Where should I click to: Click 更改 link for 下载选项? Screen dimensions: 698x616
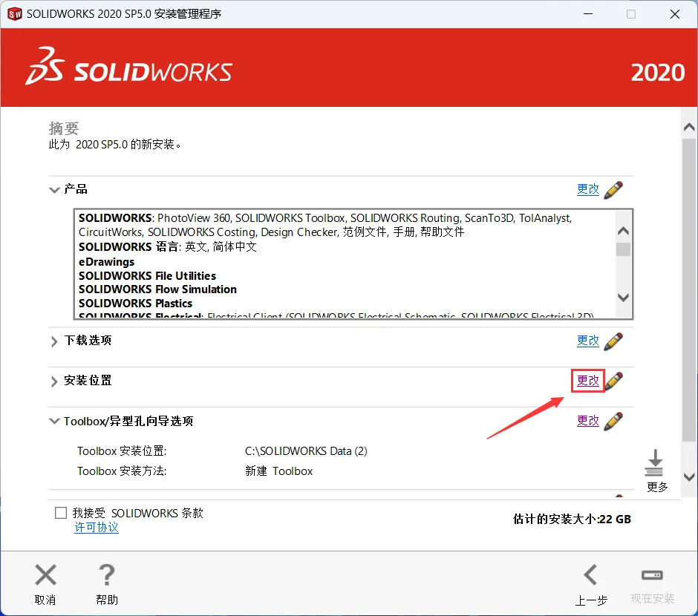coord(588,340)
